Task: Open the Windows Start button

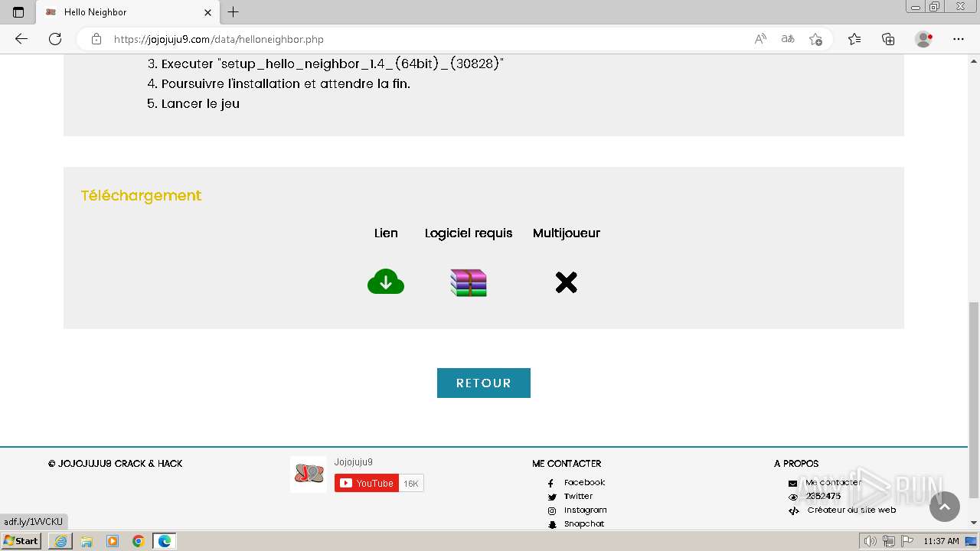Action: [21, 541]
